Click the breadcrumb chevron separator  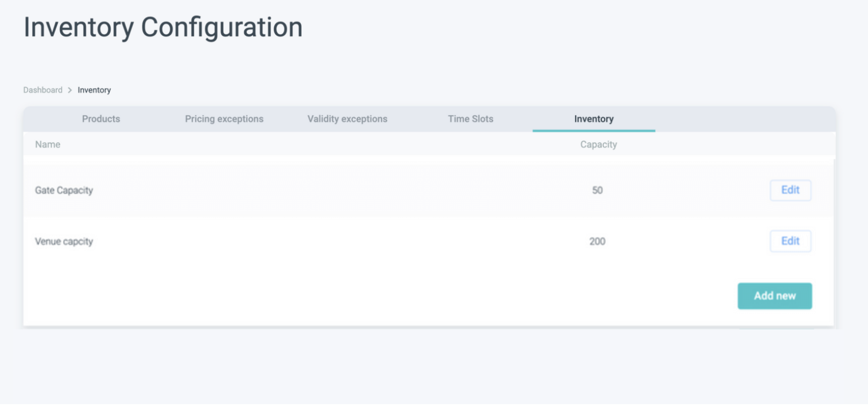pyautogui.click(x=70, y=90)
